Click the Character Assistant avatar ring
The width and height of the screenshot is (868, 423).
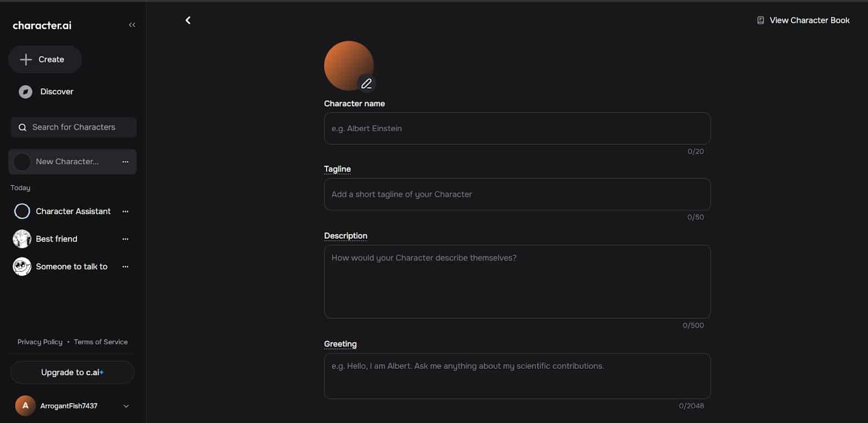(x=22, y=211)
